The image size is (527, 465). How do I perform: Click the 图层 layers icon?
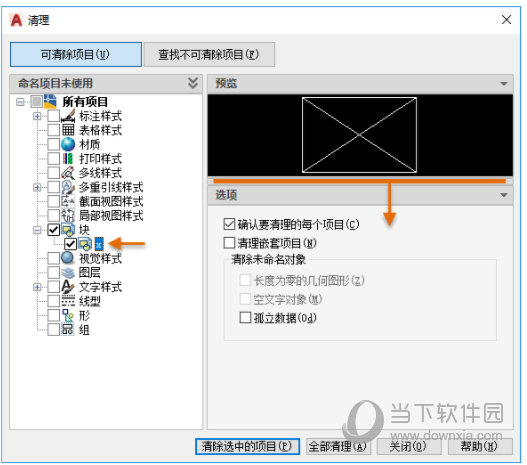(x=68, y=272)
